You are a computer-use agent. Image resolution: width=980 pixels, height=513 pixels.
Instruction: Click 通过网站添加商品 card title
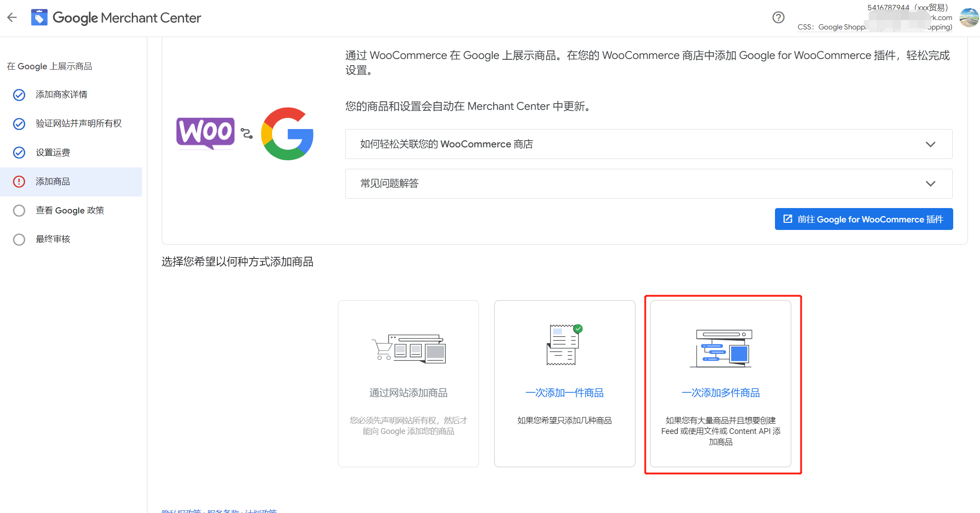point(408,393)
